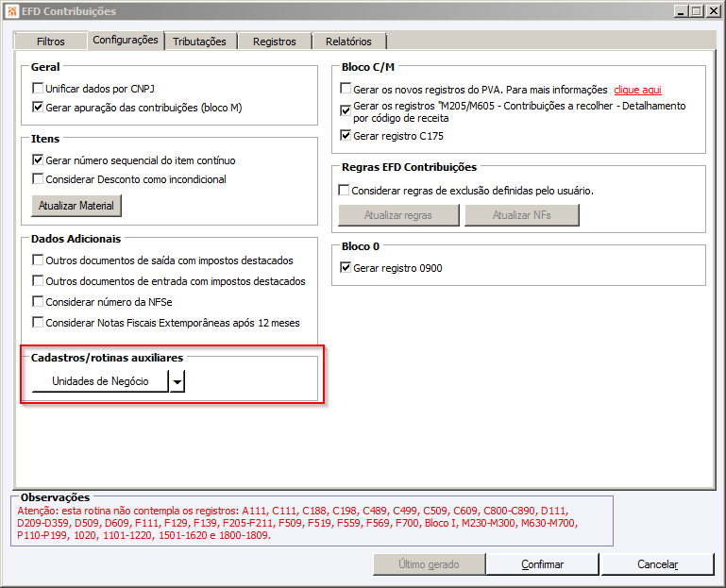Toggle Gerar número sequencial do item contínuo
Viewport: 726px width, 588px height.
coord(38,160)
